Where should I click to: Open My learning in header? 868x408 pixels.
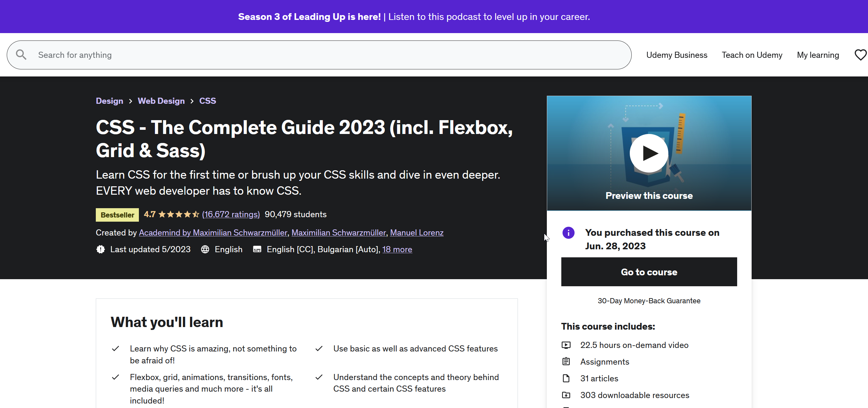(x=818, y=55)
